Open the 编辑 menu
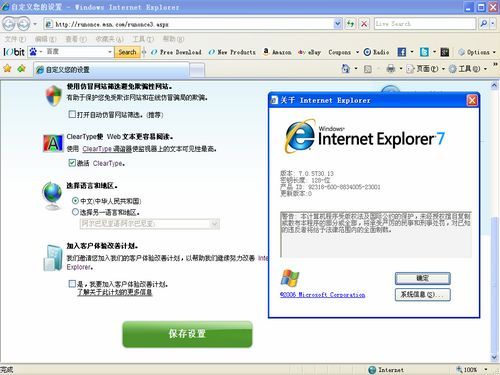This screenshot has width=500, height=375. 46,39
